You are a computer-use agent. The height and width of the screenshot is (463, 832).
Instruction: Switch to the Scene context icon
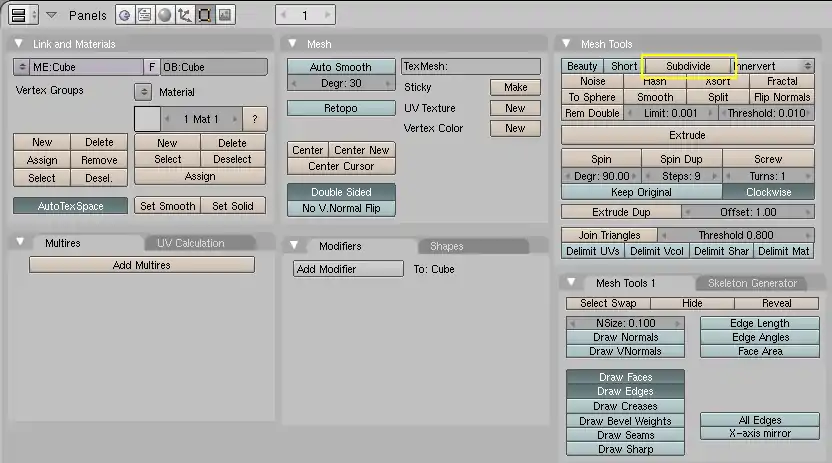[225, 15]
